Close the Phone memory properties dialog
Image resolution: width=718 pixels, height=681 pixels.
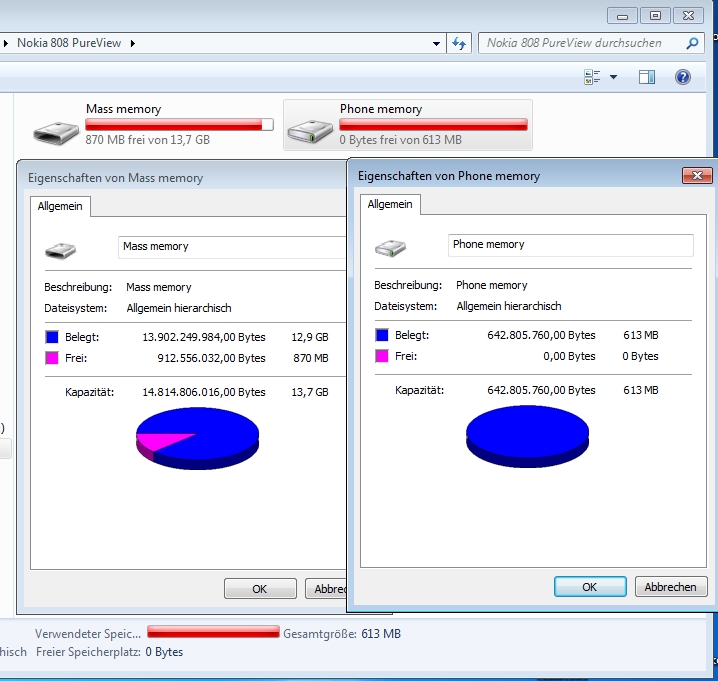click(697, 175)
